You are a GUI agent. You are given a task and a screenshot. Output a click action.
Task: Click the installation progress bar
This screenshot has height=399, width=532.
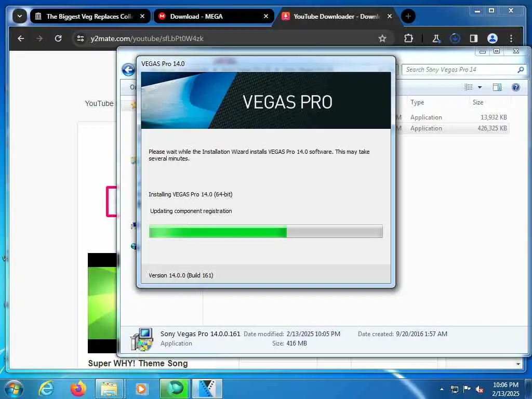[265, 231]
